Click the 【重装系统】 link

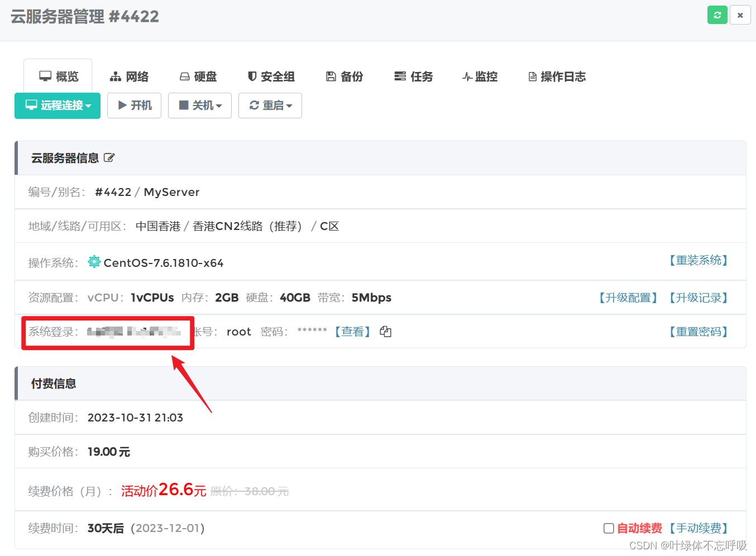(698, 260)
